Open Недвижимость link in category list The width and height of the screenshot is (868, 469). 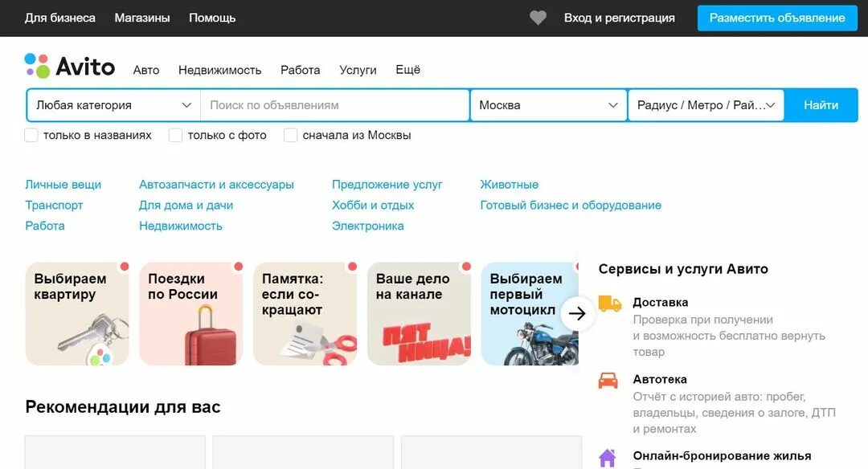[181, 226]
